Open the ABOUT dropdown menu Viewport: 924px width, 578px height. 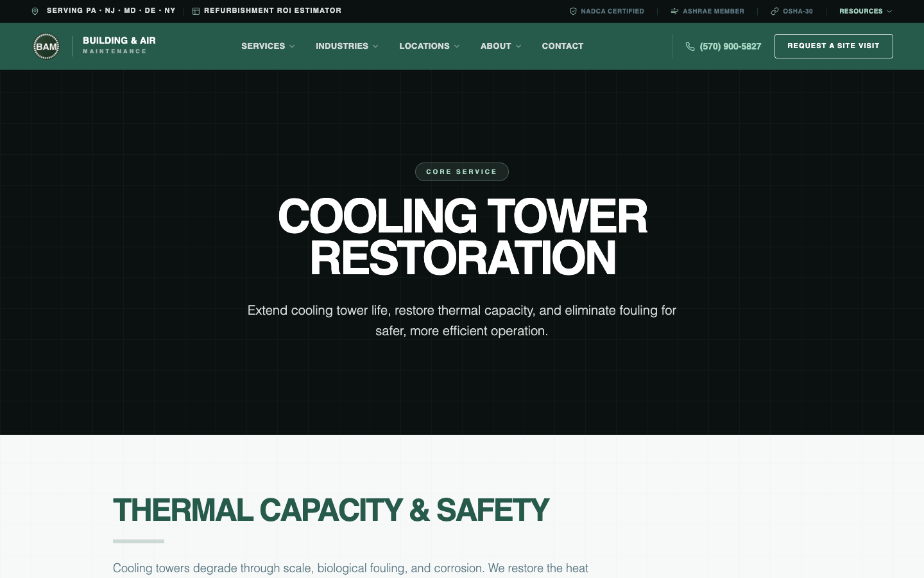501,46
